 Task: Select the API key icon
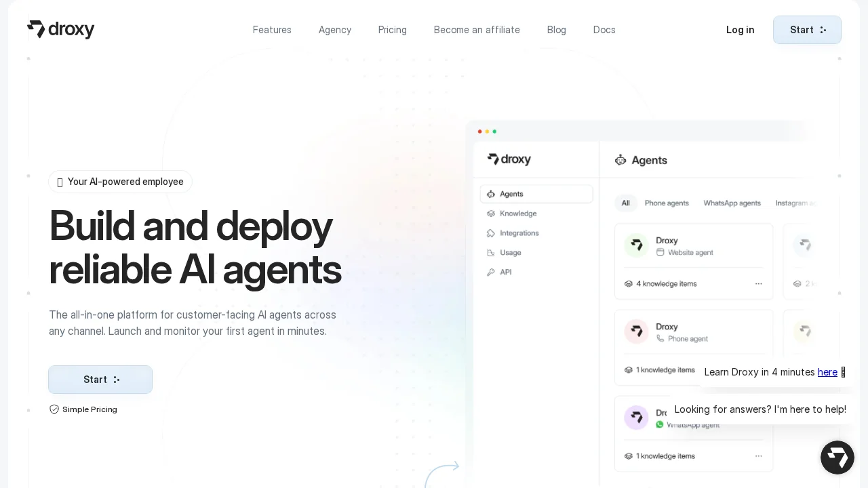coord(491,272)
